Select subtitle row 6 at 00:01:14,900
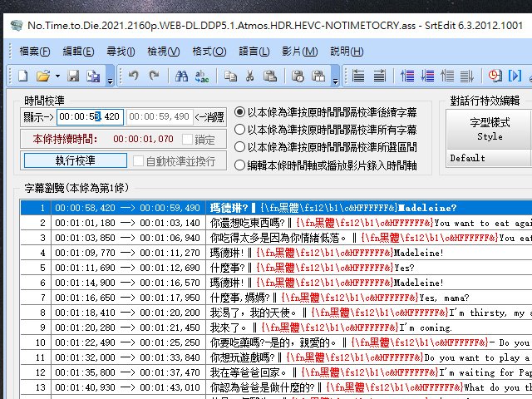532x399 pixels. (x=276, y=283)
